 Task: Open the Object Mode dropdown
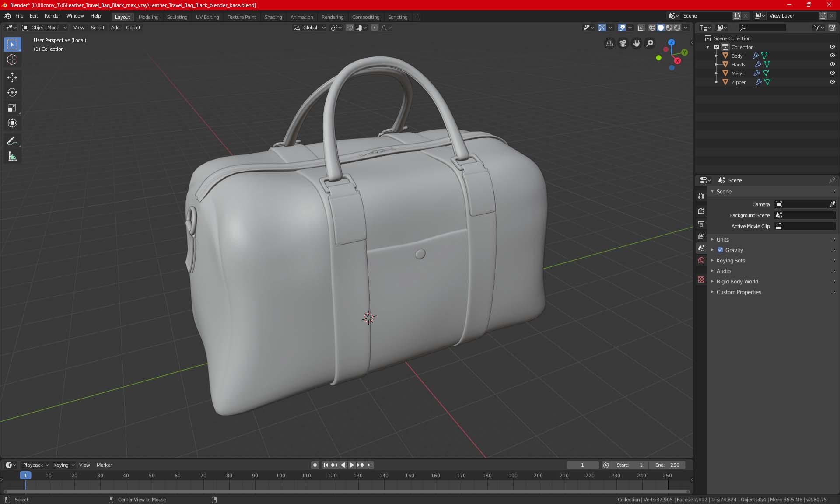click(45, 28)
